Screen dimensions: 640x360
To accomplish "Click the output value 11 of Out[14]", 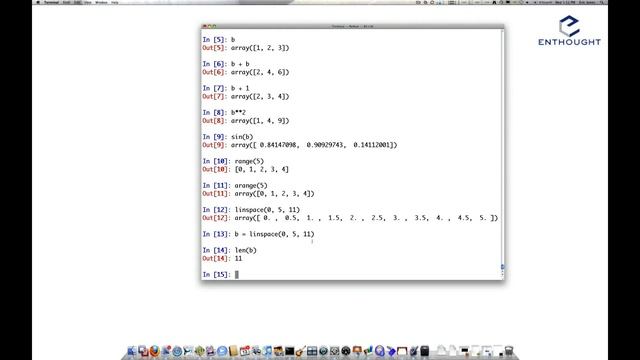I will [238, 258].
